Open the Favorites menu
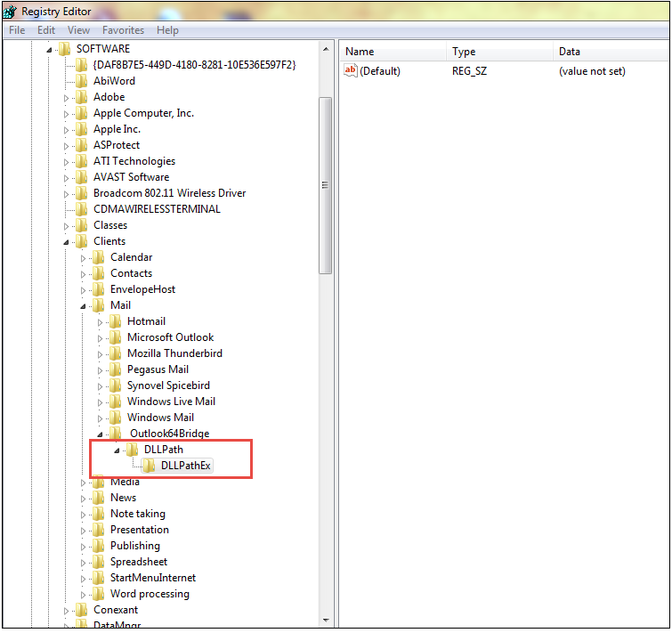 pos(123,30)
